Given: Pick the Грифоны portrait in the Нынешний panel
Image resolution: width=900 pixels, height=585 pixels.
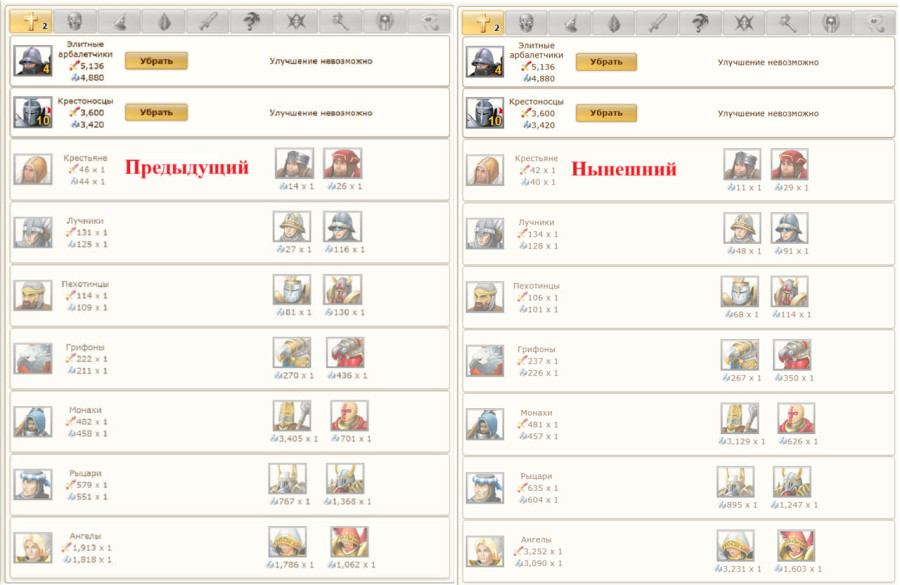Looking at the screenshot, I should [485, 361].
